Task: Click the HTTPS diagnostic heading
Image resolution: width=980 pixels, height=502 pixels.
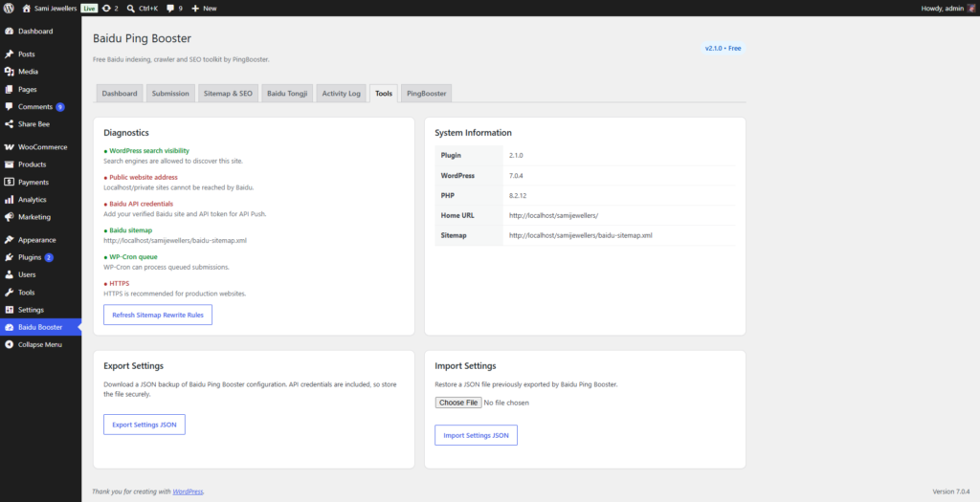Action: click(x=120, y=283)
